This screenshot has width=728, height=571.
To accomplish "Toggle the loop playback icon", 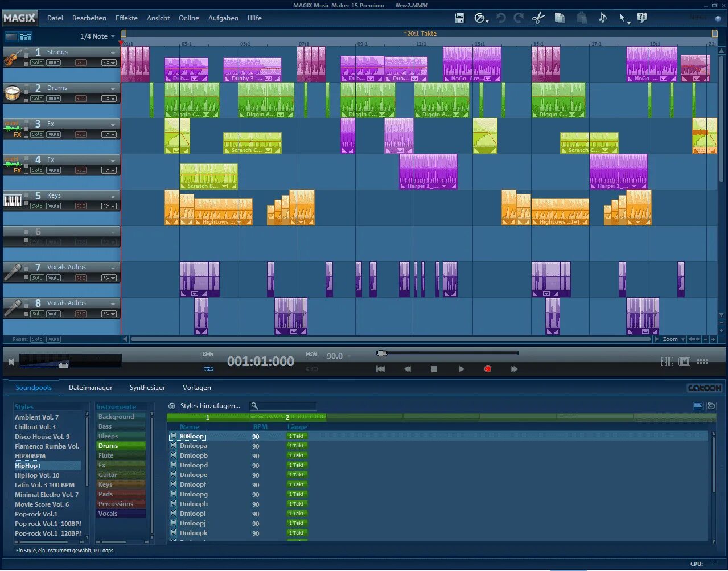I will click(208, 369).
